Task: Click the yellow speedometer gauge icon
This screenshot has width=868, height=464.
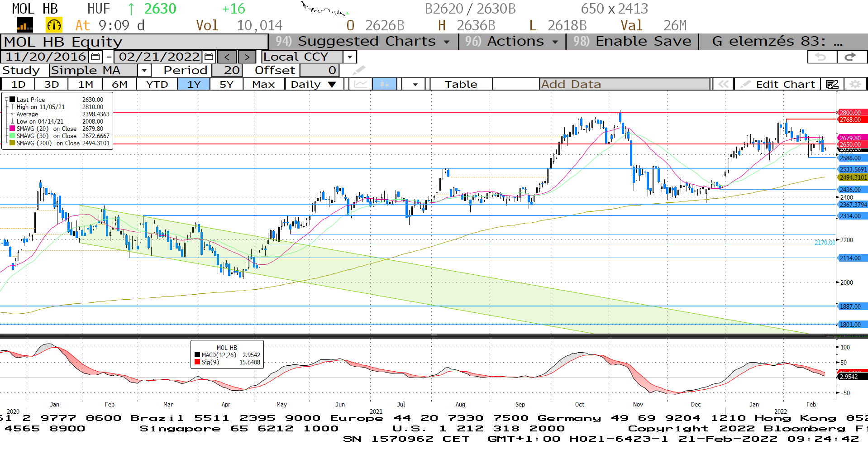Action: [54, 25]
